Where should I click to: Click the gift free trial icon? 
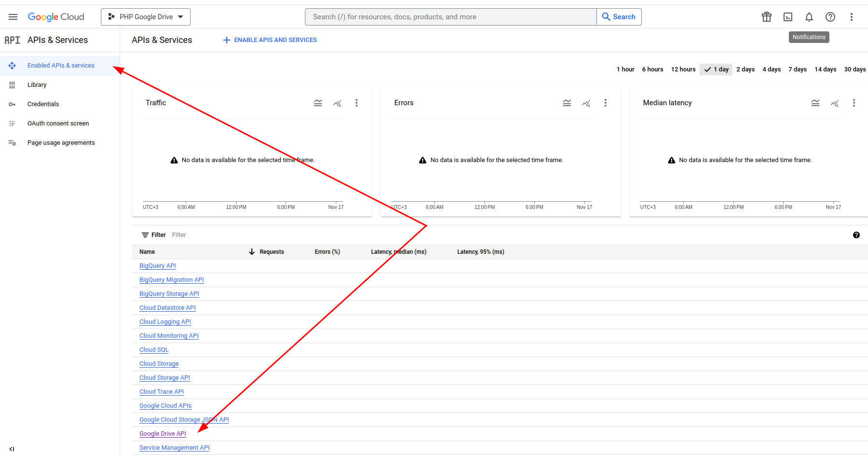click(x=767, y=17)
